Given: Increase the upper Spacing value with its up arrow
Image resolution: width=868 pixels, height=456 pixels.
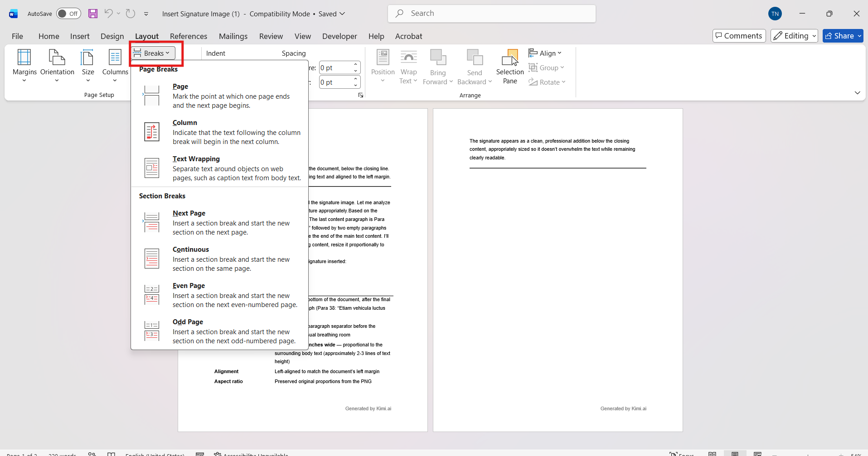Looking at the screenshot, I should click(356, 65).
